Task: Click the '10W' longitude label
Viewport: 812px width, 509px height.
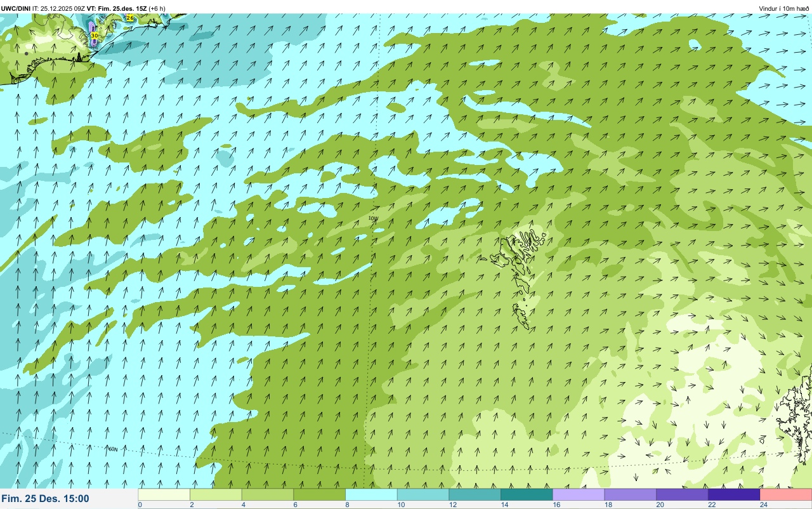Action: 373,218
